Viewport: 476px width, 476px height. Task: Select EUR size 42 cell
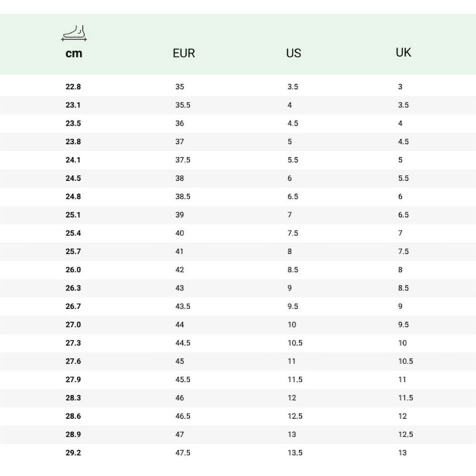point(180,269)
